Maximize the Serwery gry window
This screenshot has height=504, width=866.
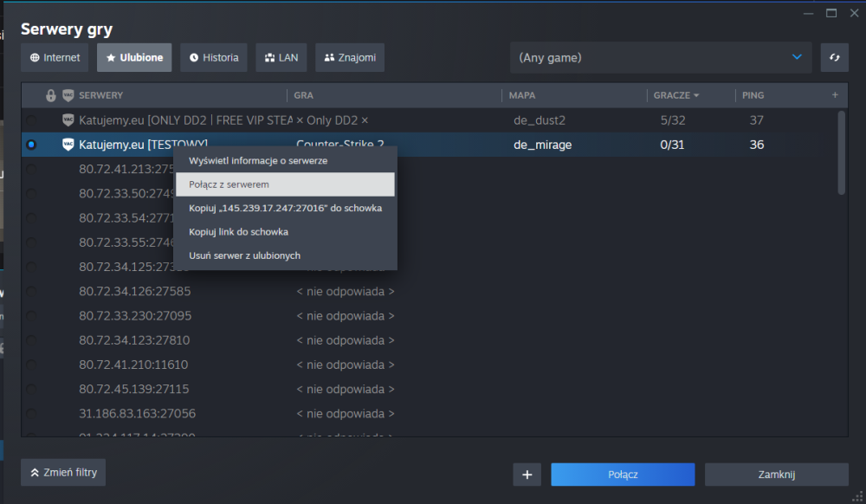pos(831,13)
